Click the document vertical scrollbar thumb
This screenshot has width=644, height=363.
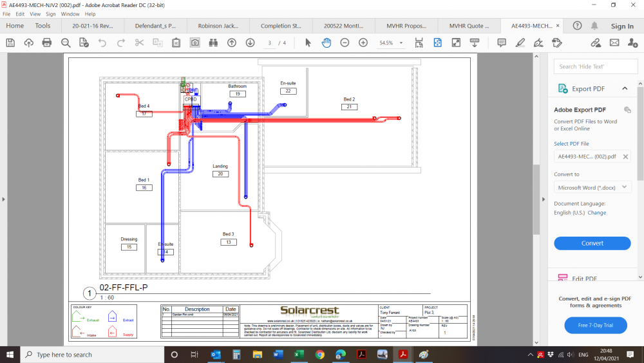536,199
